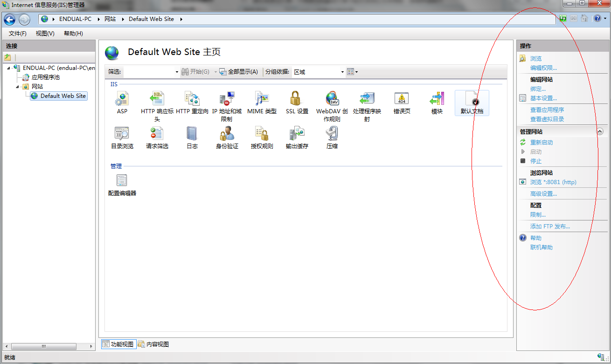Open 请求筛选 feature
Screen dimensions: 611x364
157,137
